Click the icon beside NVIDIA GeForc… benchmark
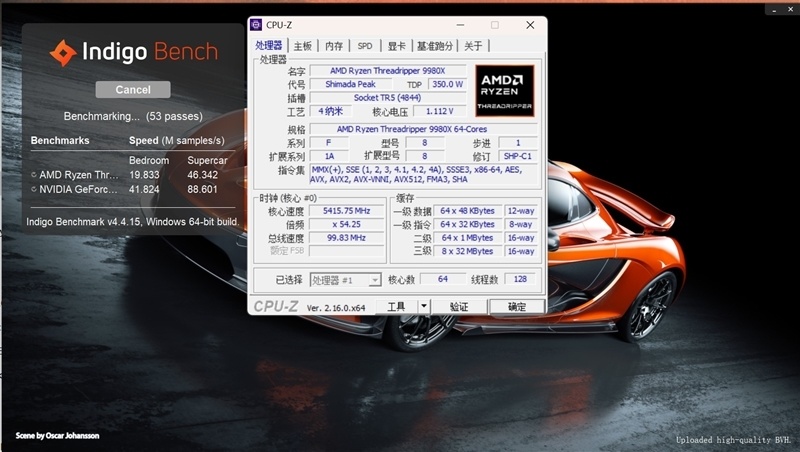This screenshot has width=800, height=452. point(34,189)
